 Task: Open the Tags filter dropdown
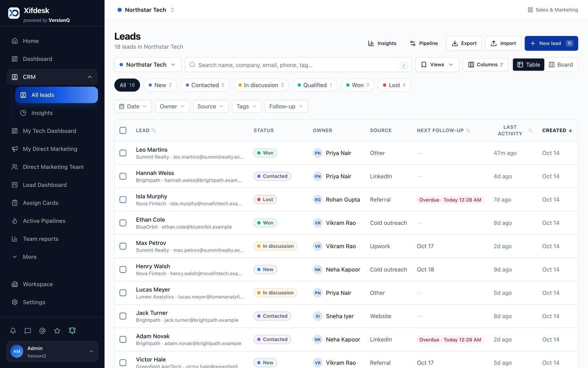(247, 106)
